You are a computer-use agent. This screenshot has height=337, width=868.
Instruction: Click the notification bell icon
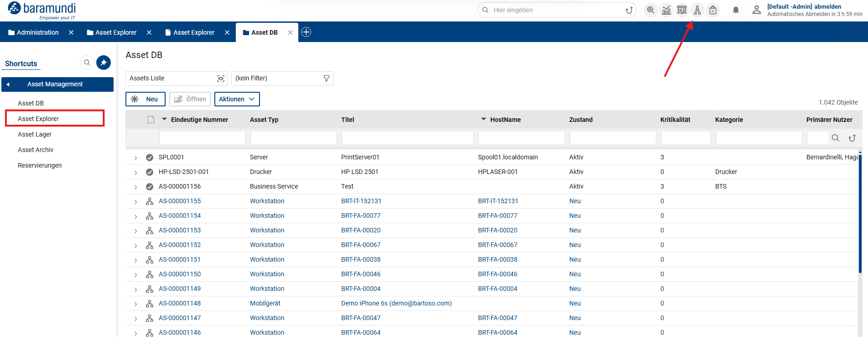click(x=736, y=10)
